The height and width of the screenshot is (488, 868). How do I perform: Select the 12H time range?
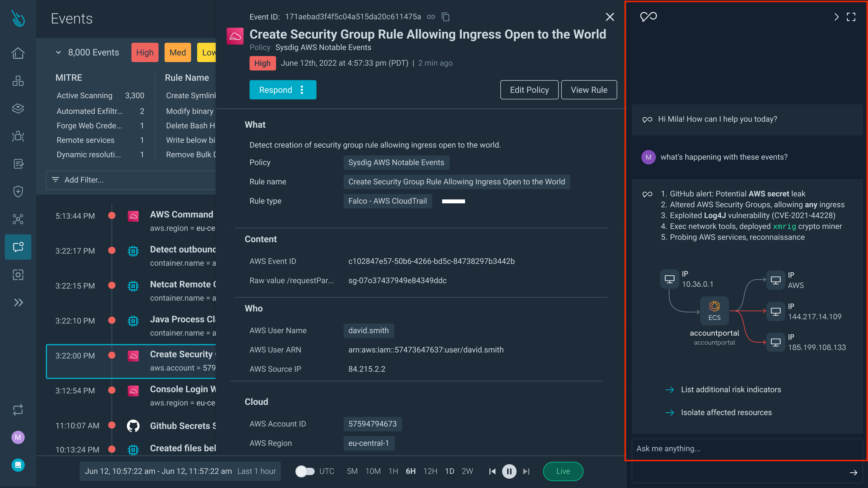click(x=430, y=471)
